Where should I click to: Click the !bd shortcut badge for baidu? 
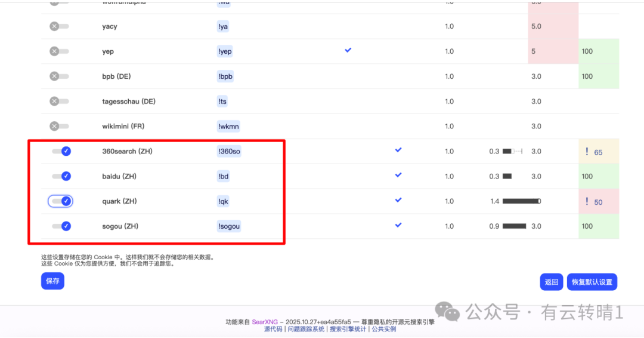pyautogui.click(x=223, y=176)
